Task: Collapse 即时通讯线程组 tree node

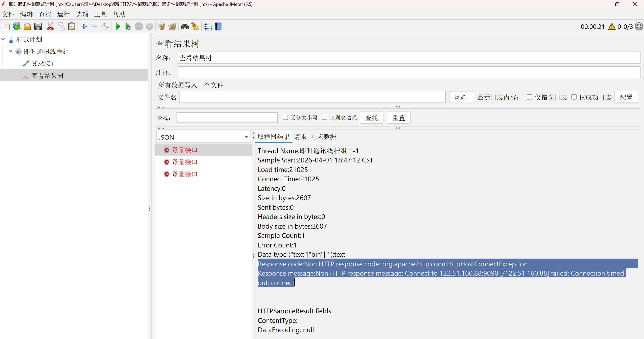Action: click(x=11, y=51)
